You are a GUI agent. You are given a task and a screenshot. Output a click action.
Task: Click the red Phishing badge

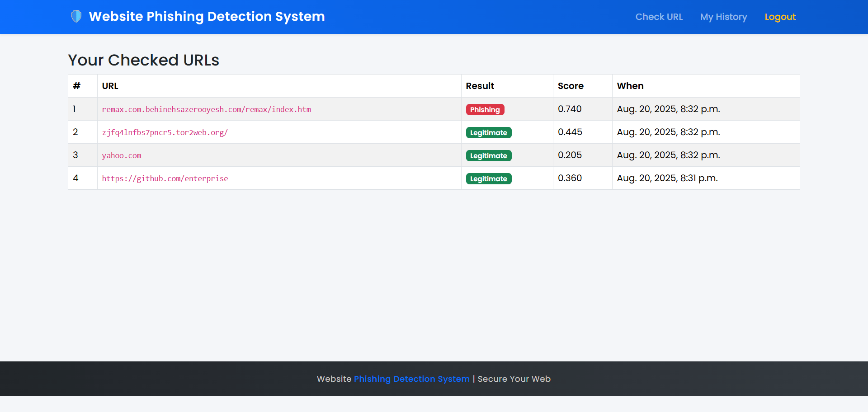[x=485, y=109]
